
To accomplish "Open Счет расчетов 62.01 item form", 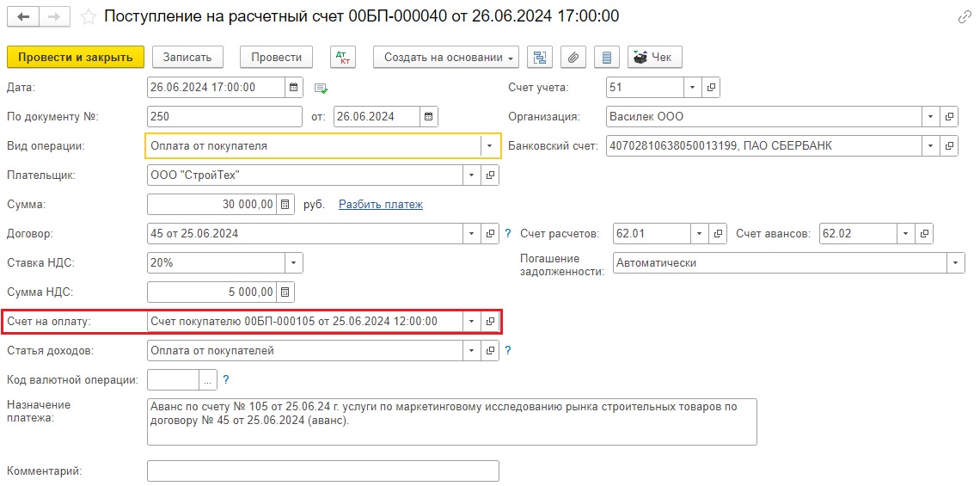I will pyautogui.click(x=719, y=233).
